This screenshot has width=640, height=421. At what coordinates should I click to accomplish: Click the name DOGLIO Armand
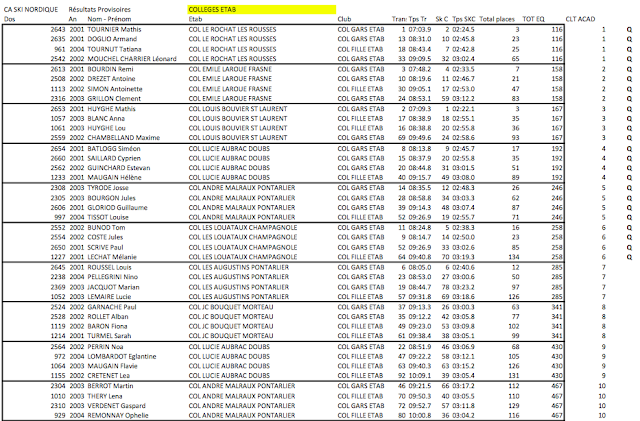(x=112, y=39)
